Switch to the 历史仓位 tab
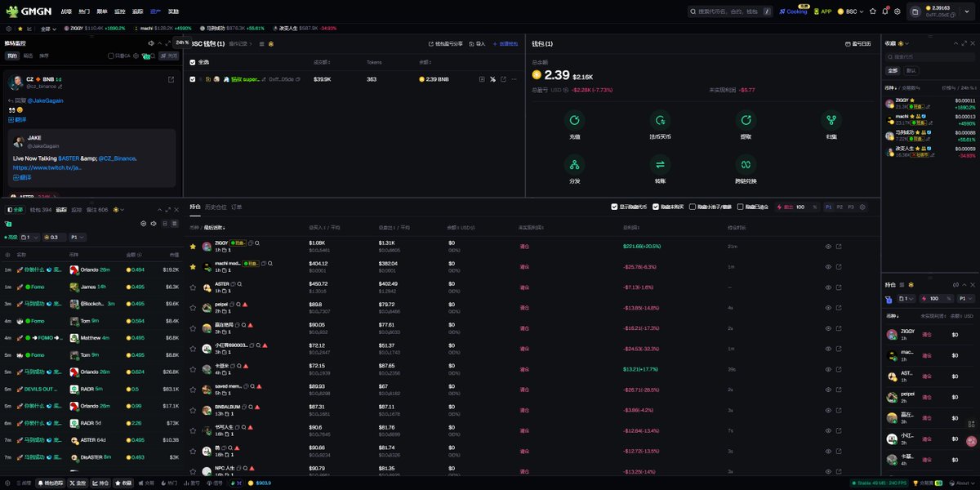Image resolution: width=980 pixels, height=490 pixels. pyautogui.click(x=216, y=207)
